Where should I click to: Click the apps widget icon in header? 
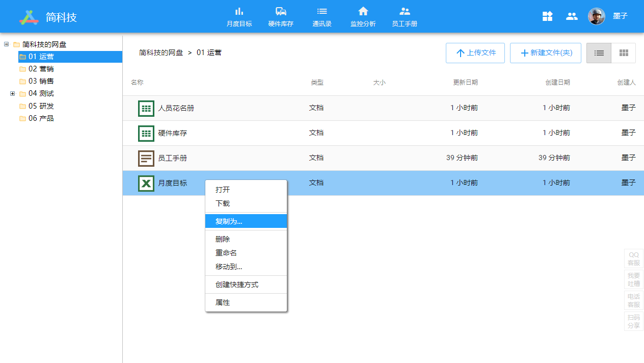[547, 16]
